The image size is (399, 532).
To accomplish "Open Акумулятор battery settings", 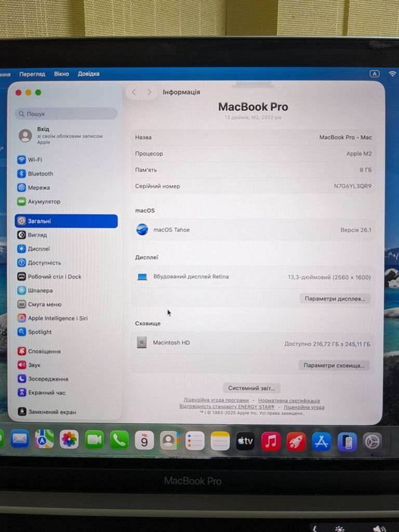I will click(38, 201).
